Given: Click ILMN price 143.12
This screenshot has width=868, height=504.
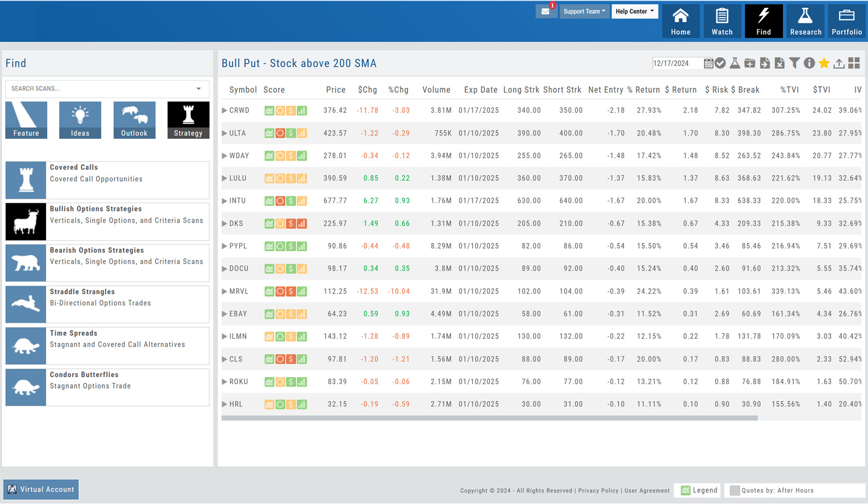Looking at the screenshot, I should point(335,337).
